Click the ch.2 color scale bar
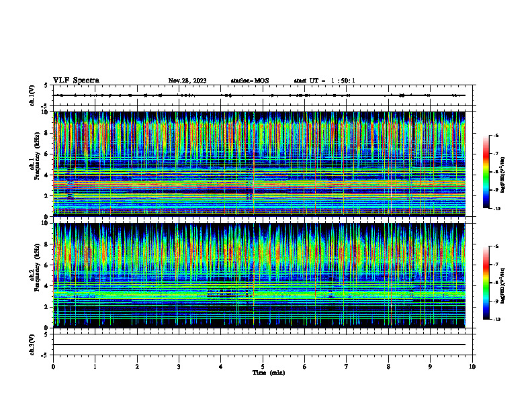 tap(486, 283)
